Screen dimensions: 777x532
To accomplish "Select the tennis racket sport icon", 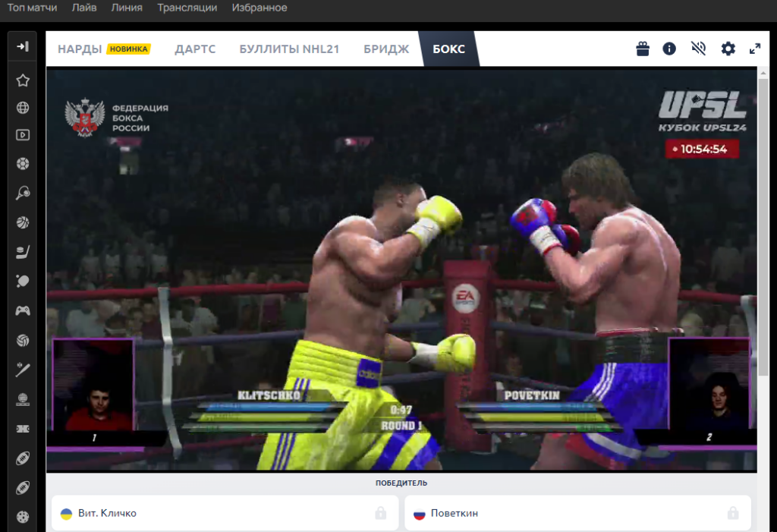I will point(22,193).
